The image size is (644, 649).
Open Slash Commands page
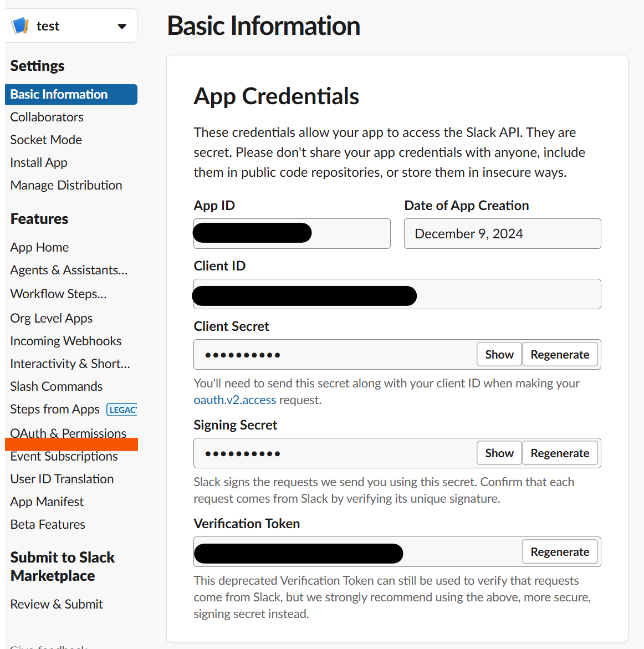pyautogui.click(x=57, y=387)
